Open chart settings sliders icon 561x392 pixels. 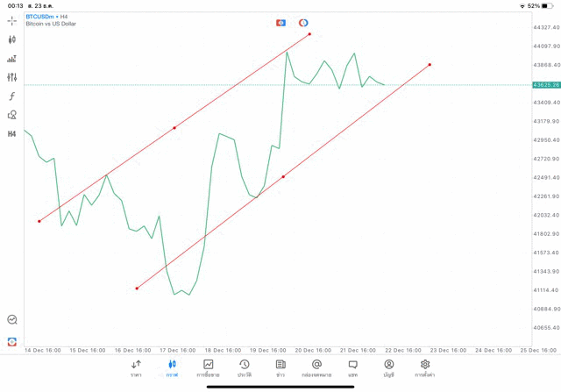click(12, 77)
